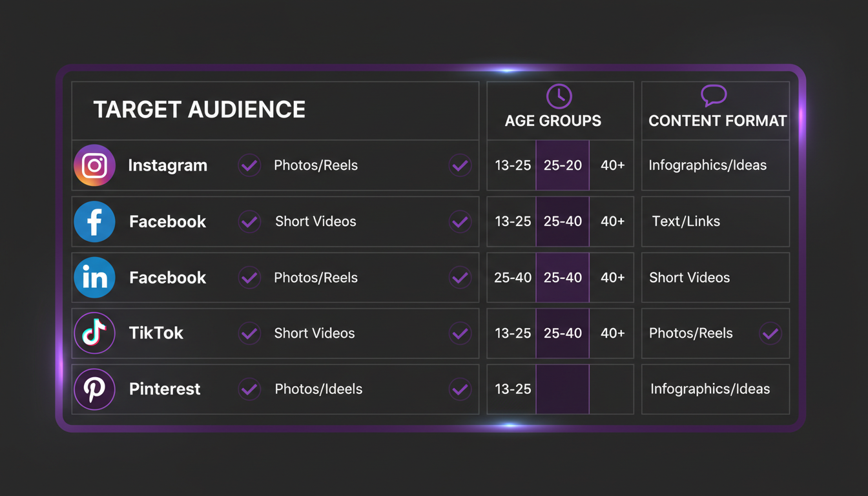Select the blue Facebook 'f' logo
The height and width of the screenshot is (496, 868).
(94, 222)
